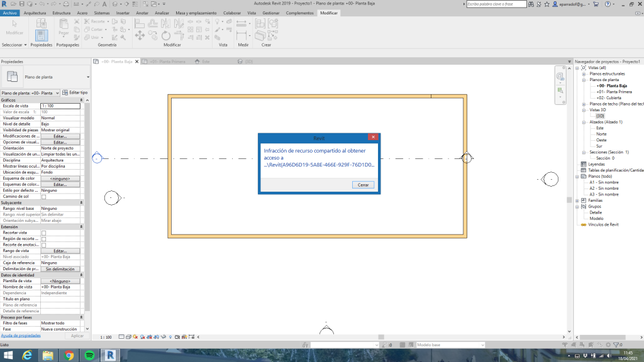Screen dimensions: 644x362
Task: Click the Editar tipo button
Action: click(x=75, y=93)
